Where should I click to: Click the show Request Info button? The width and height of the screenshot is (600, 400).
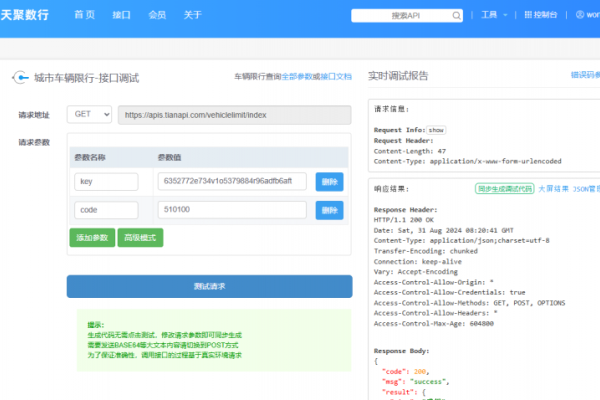coord(436,130)
